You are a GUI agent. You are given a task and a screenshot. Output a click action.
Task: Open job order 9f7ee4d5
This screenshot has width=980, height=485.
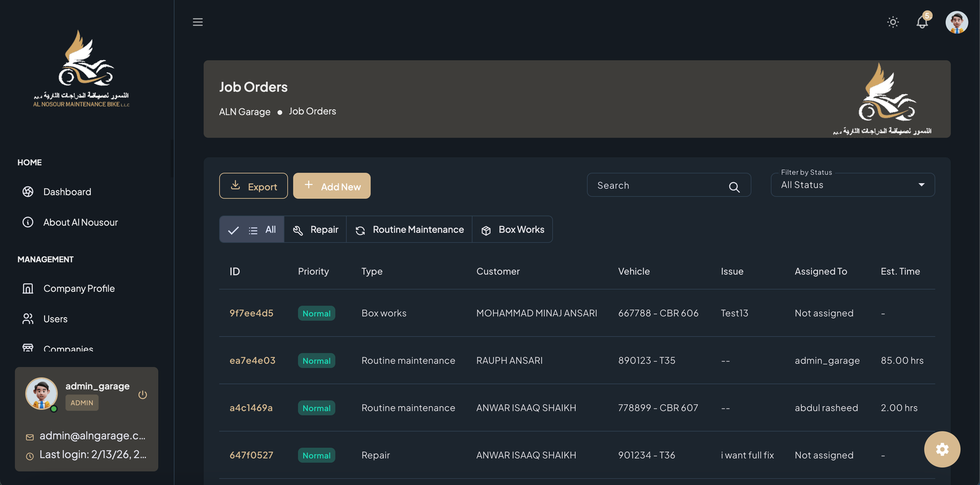tap(251, 313)
